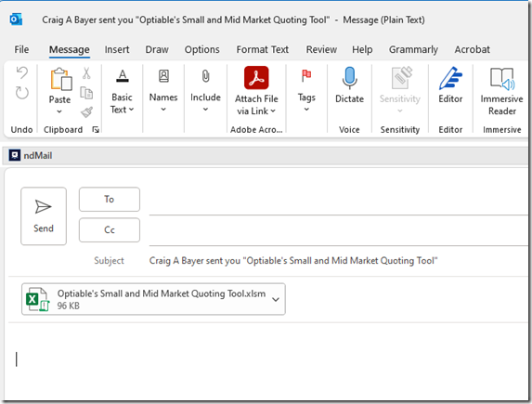Expand the Tags flag dropdown
Viewport: 532px width, 404px height.
pyautogui.click(x=306, y=90)
